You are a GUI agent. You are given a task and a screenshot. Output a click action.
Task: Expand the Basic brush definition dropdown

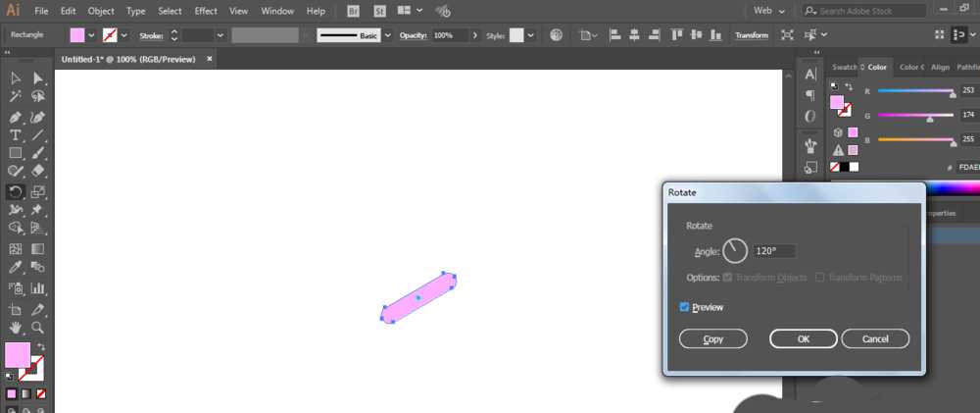tap(387, 35)
